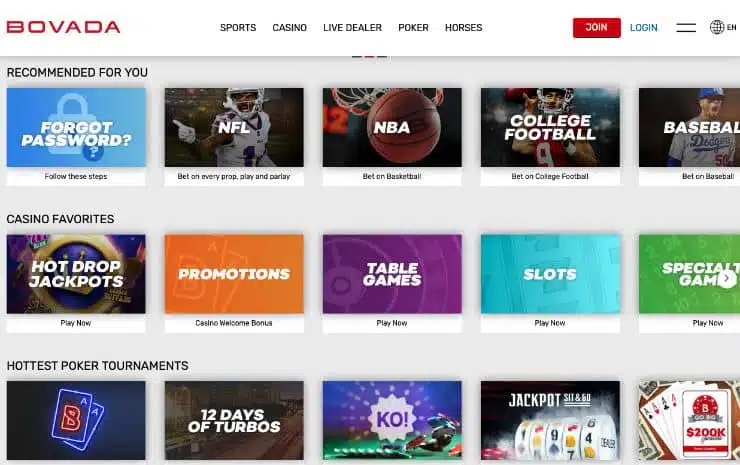The height and width of the screenshot is (465, 740).
Task: Open the Live Dealer tab
Action: point(352,28)
